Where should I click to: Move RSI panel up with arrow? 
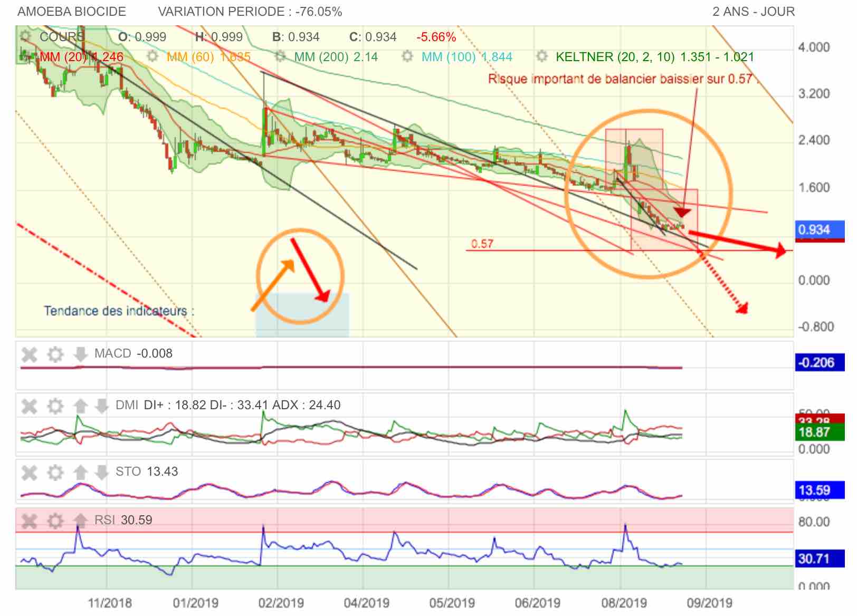[x=80, y=521]
